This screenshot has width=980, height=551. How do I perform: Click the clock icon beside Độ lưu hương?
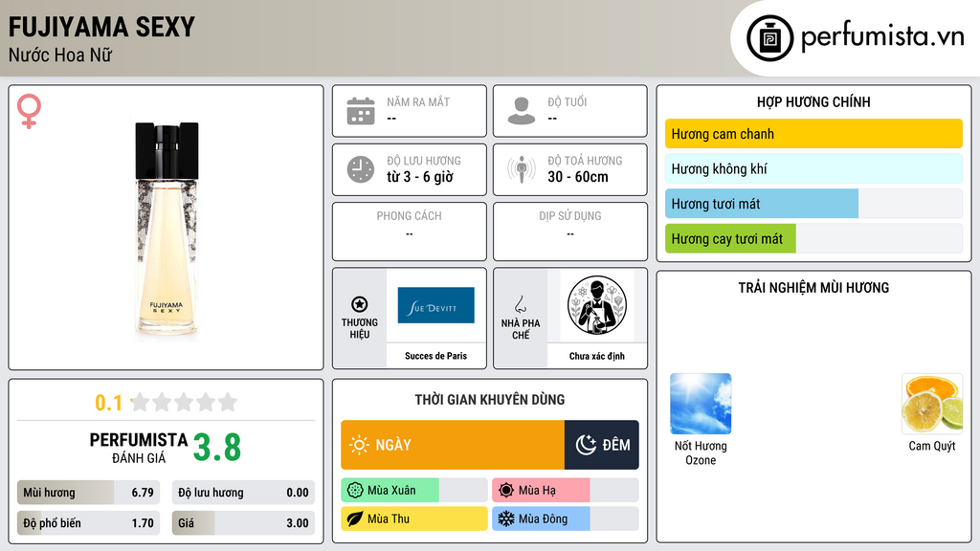pos(361,169)
